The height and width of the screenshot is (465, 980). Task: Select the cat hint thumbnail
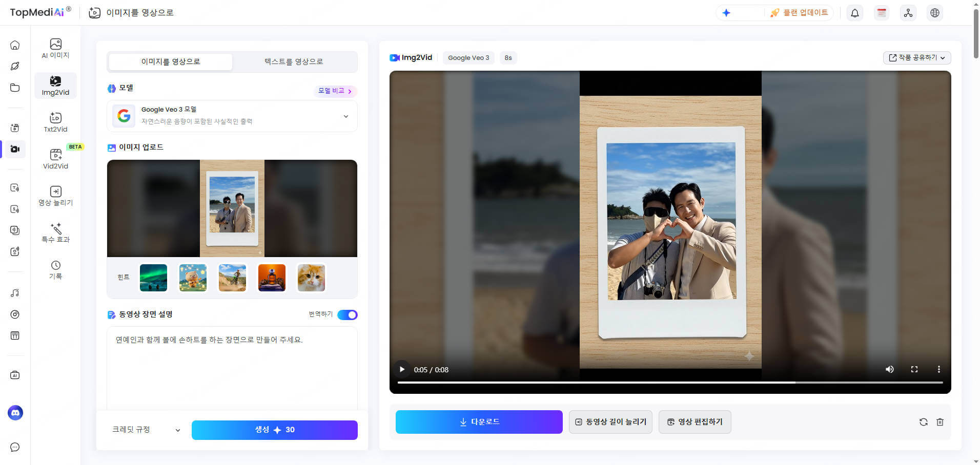(x=311, y=278)
